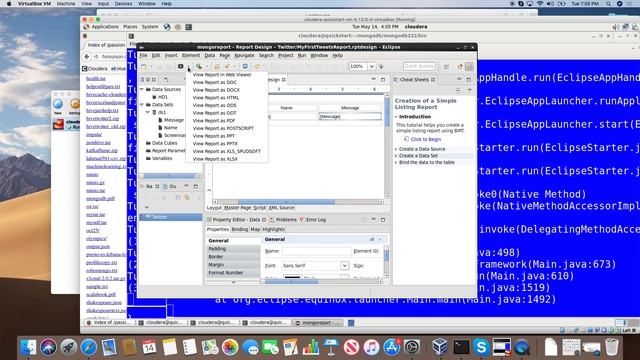
Task: Open the Eclipse File menu
Action: point(143,56)
